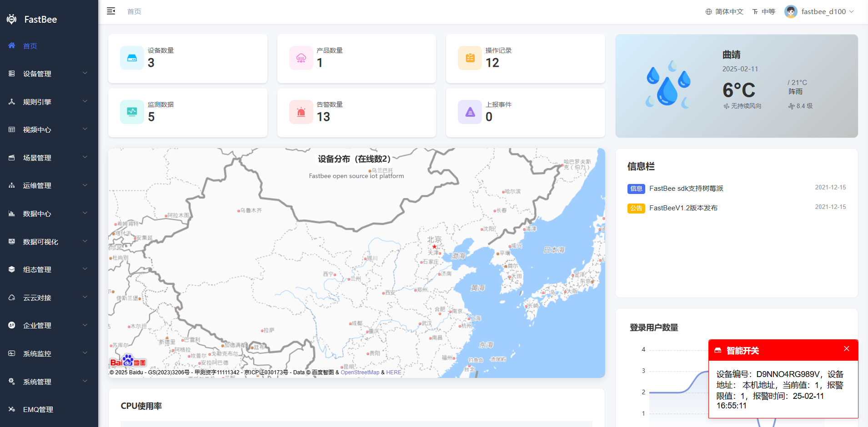Open the 系统管理 menu item
Screen dimensions: 868x427
point(49,382)
